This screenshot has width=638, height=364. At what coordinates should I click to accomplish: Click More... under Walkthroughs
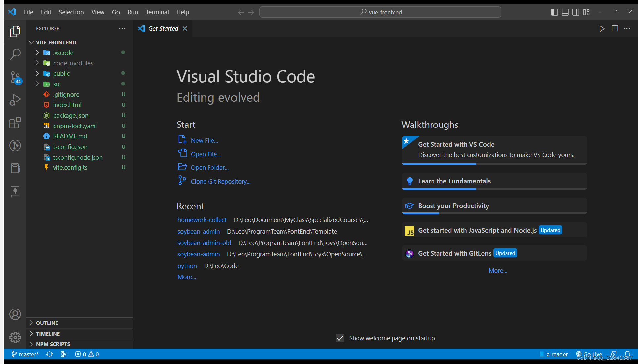click(498, 270)
